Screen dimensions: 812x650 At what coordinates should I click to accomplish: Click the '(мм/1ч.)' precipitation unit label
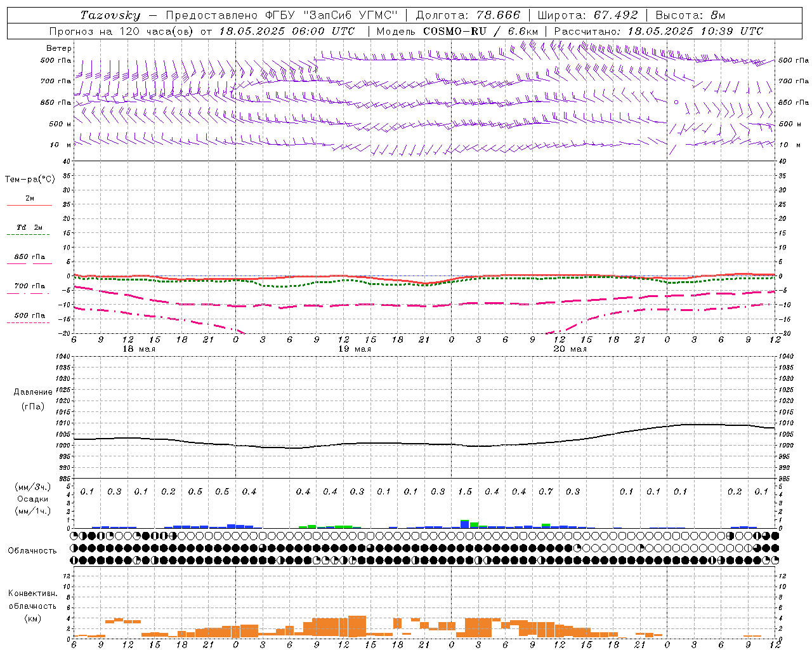click(32, 511)
